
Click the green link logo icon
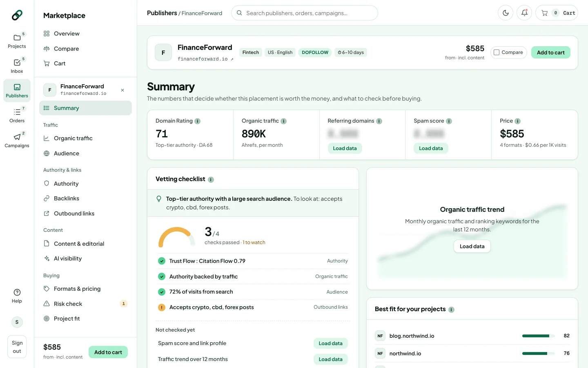17,15
